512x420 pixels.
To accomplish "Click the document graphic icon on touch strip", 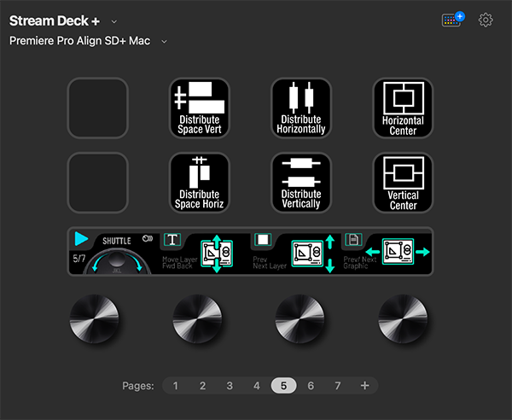I will click(353, 240).
